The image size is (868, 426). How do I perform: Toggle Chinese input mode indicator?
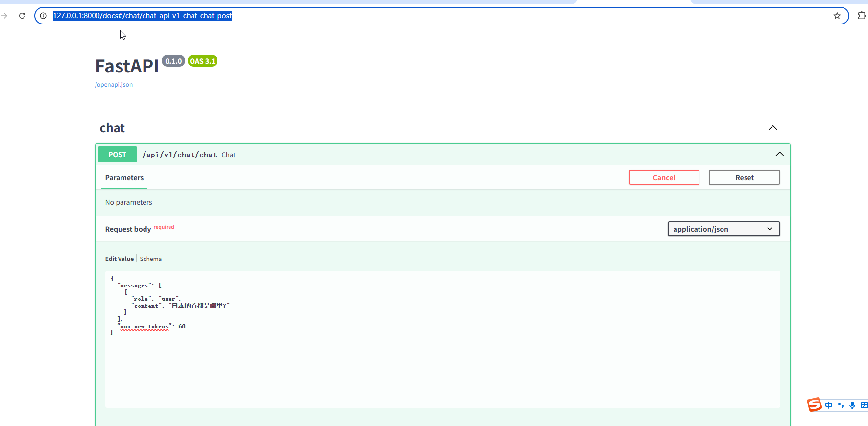(829, 405)
